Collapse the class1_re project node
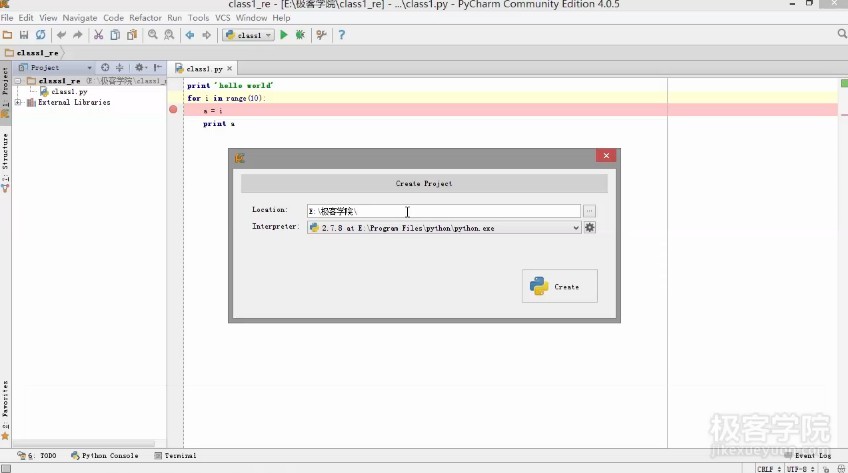The image size is (848, 473). [18, 81]
